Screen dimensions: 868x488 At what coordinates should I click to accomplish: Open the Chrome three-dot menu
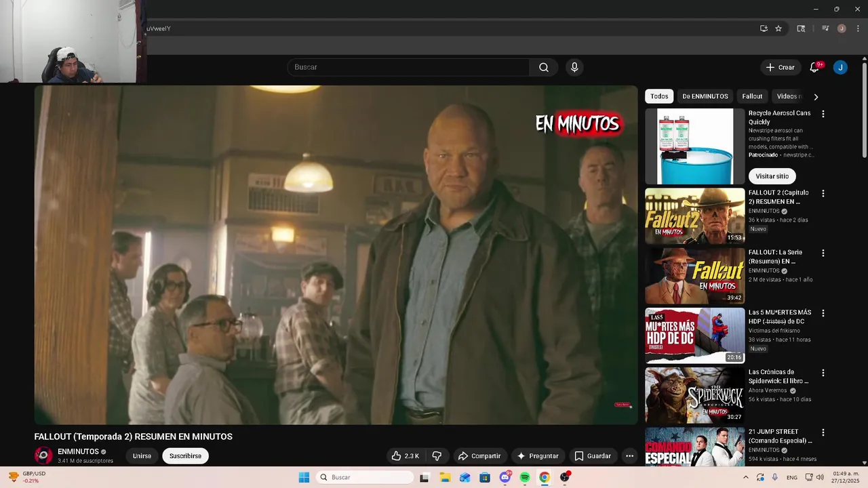(857, 28)
